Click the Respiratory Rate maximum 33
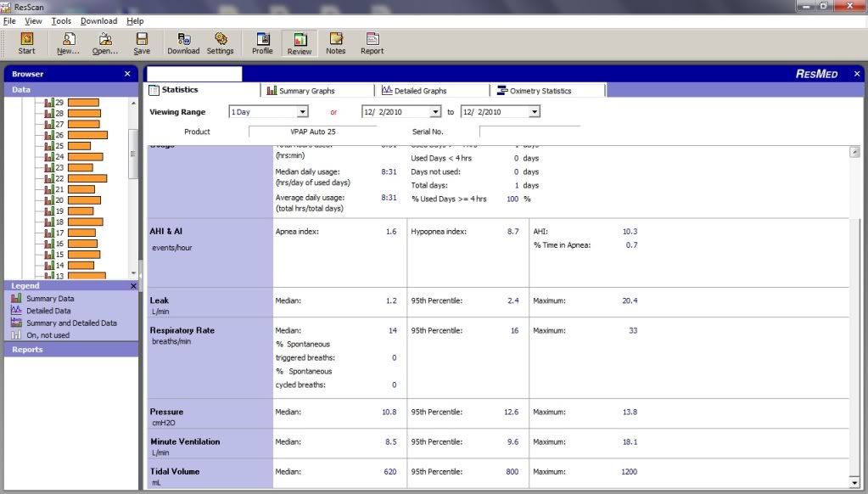The height and width of the screenshot is (494, 868). coord(633,331)
